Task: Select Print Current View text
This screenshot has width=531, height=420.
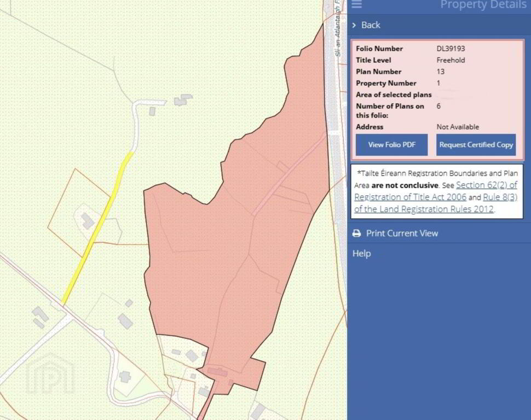Action: [x=402, y=233]
